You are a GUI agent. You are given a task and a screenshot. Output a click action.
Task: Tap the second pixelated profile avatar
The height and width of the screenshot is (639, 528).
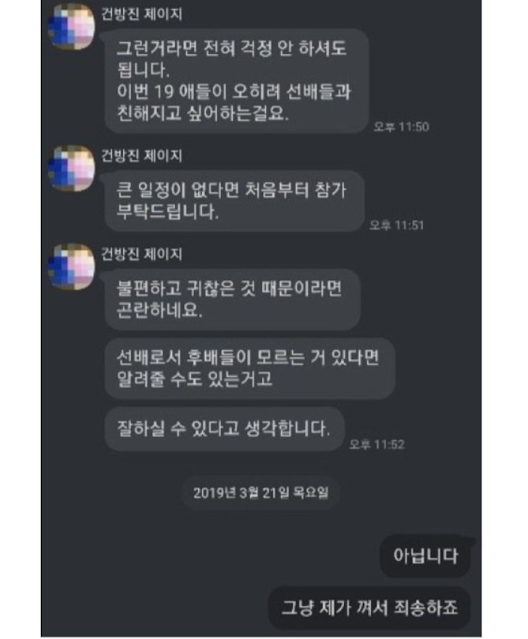[72, 168]
